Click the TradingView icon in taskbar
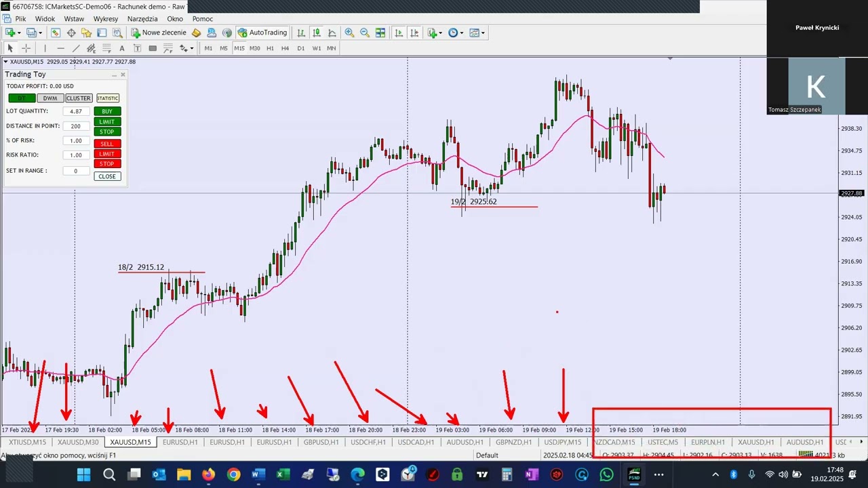Image resolution: width=868 pixels, height=488 pixels. (482, 474)
